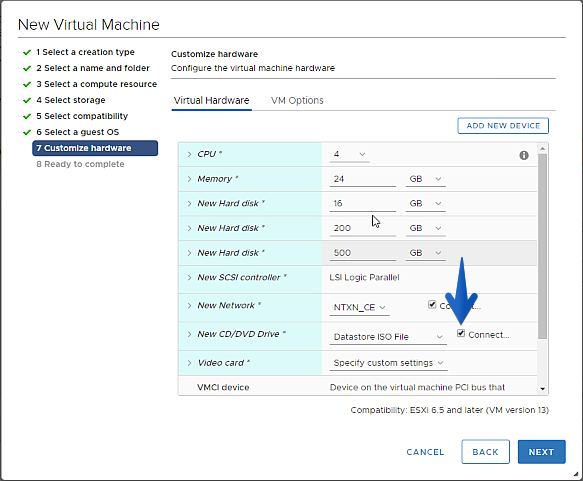
Task: Expand the Video card row
Action: point(189,363)
